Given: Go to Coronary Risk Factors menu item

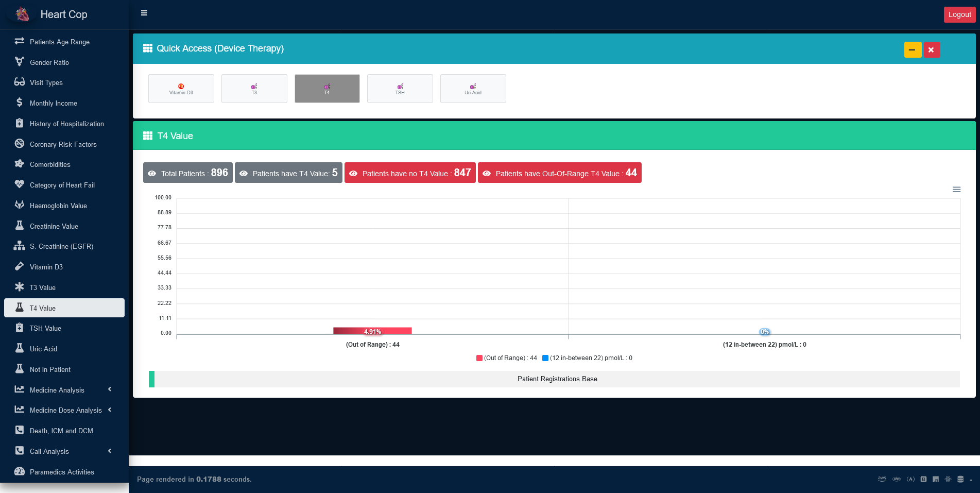Looking at the screenshot, I should (63, 144).
